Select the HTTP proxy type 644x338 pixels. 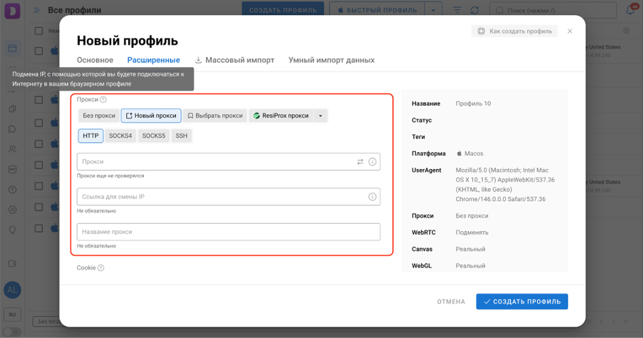(90, 135)
